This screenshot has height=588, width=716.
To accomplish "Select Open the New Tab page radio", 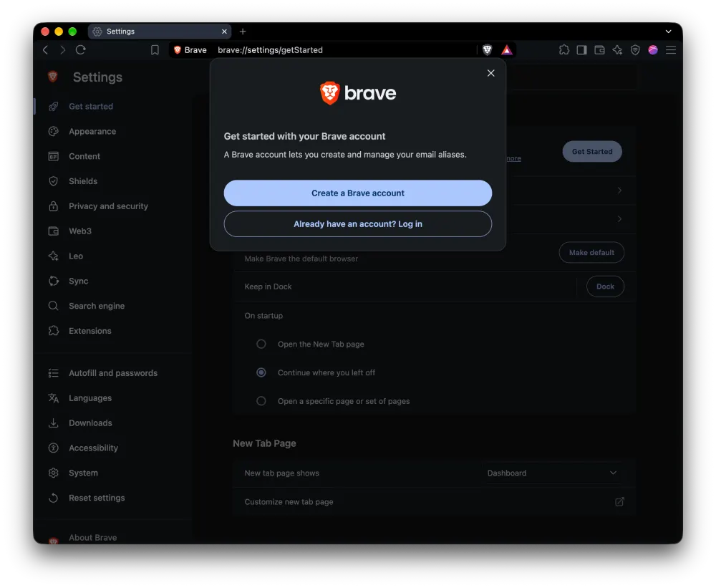I will point(261,344).
